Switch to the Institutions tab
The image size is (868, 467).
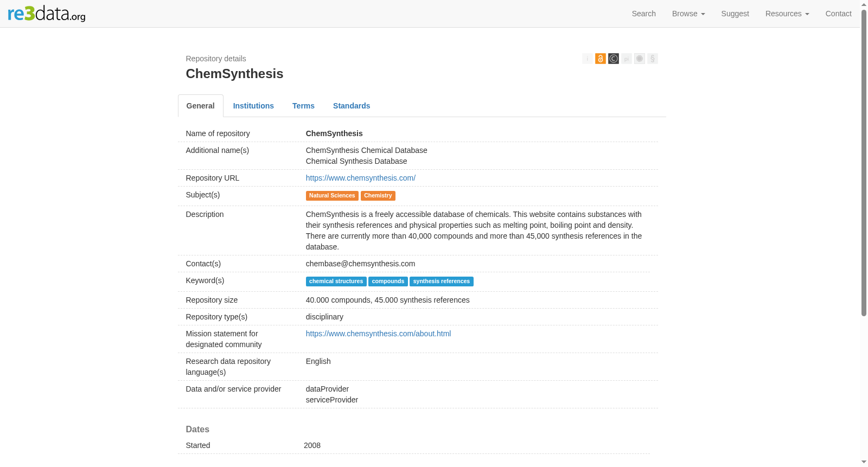coord(253,106)
